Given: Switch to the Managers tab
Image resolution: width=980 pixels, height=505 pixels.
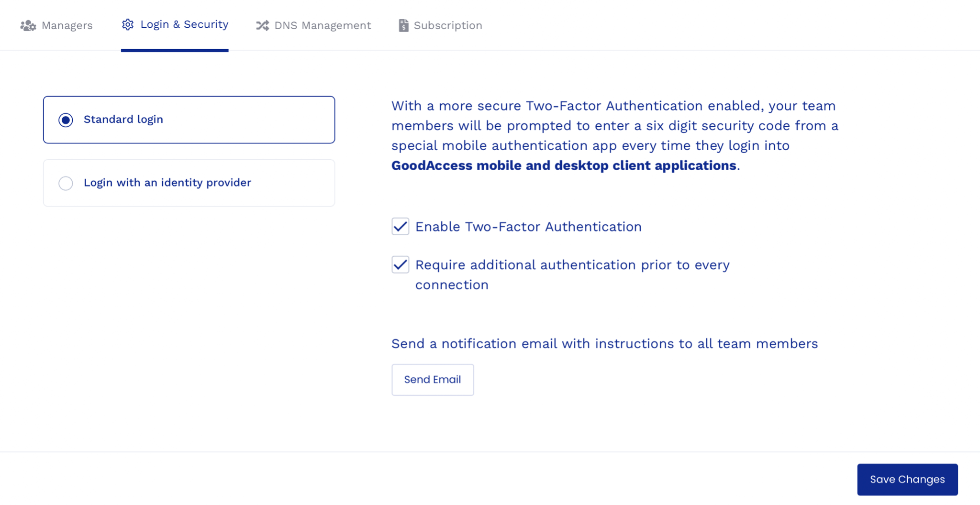Looking at the screenshot, I should (56, 25).
